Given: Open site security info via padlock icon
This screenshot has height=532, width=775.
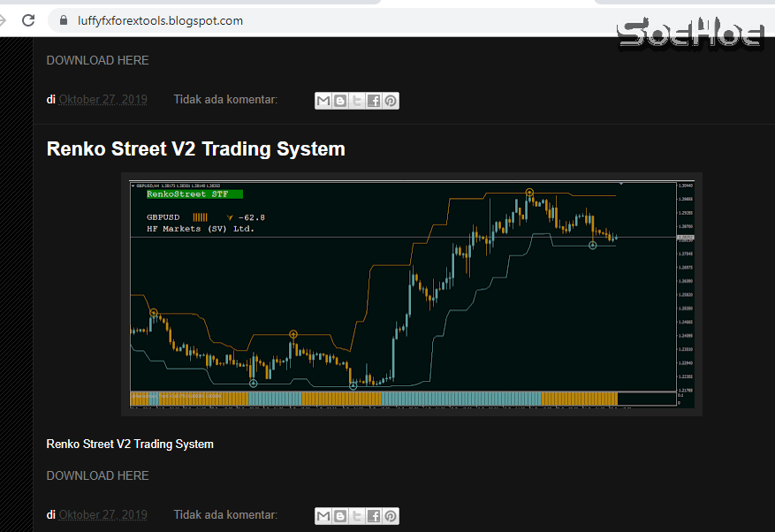Looking at the screenshot, I should point(62,19).
